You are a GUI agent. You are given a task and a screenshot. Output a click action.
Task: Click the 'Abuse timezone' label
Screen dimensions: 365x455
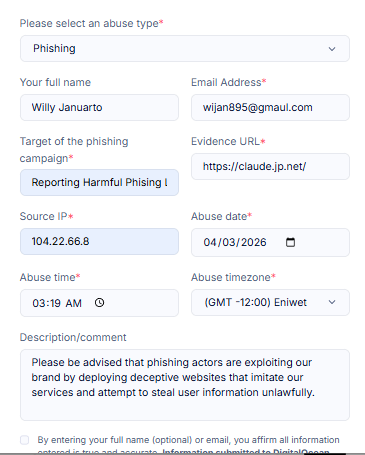click(x=233, y=277)
